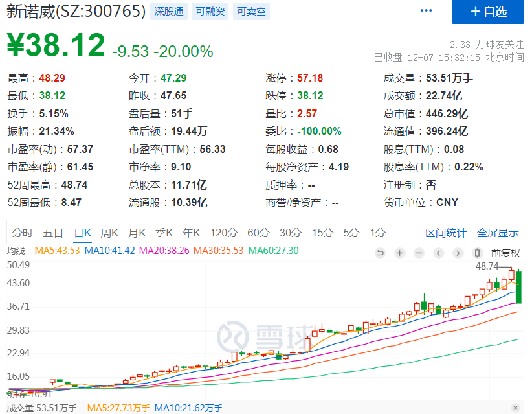This screenshot has width=532, height=414.
Task: Switch to the 120分 chart tab
Action: pos(223,233)
